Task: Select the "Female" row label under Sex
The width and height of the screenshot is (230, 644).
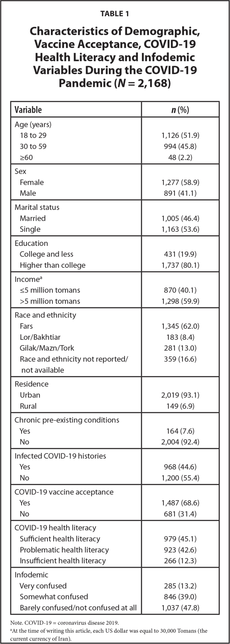Action: pyautogui.click(x=32, y=182)
